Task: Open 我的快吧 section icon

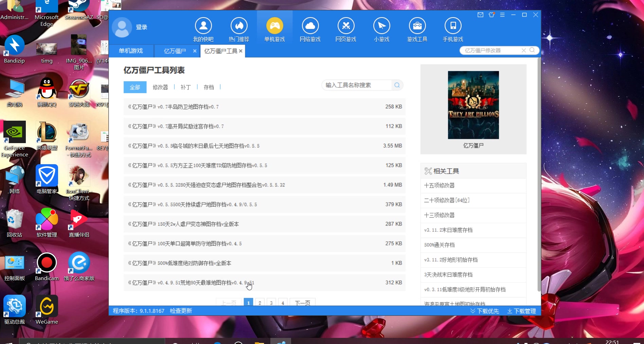Action: [x=203, y=26]
